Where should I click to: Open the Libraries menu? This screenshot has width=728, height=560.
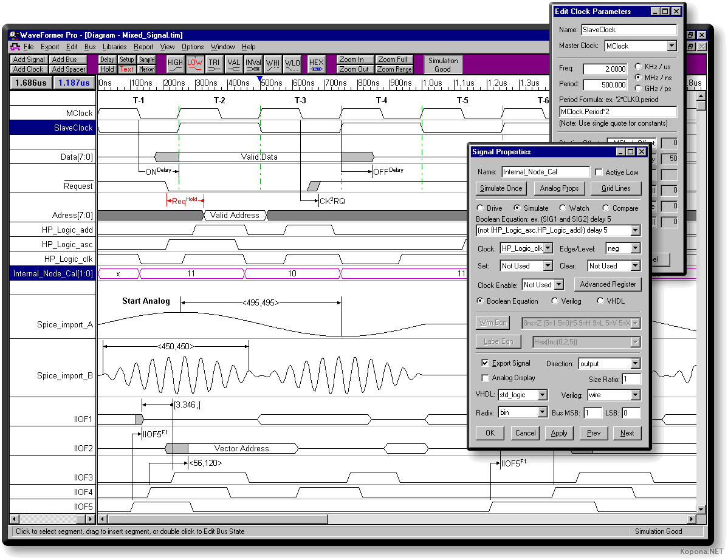(114, 47)
